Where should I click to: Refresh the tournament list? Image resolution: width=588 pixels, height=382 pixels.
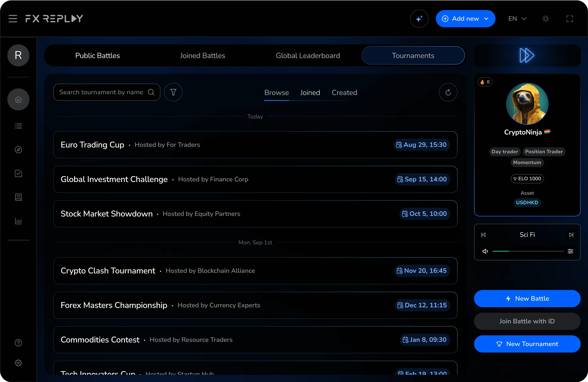click(x=448, y=92)
